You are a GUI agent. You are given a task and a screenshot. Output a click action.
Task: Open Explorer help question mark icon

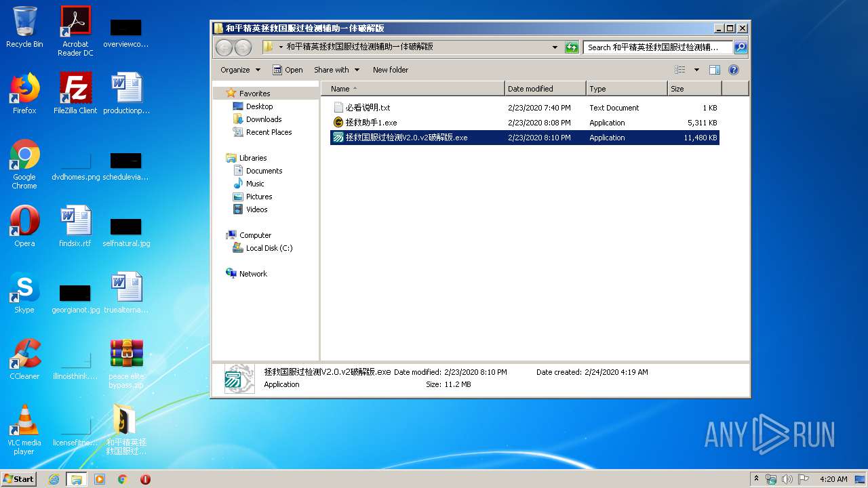(x=733, y=70)
